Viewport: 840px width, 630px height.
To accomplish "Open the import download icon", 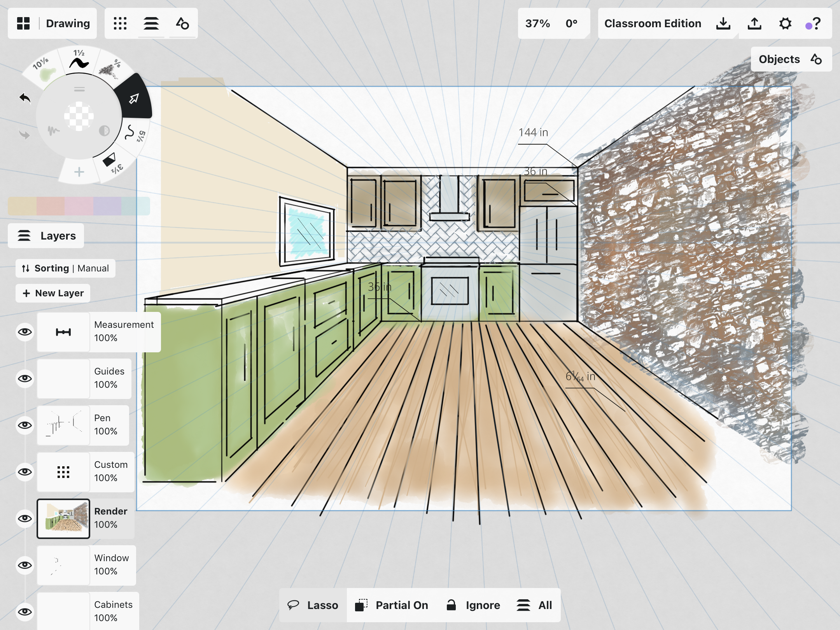I will point(723,23).
